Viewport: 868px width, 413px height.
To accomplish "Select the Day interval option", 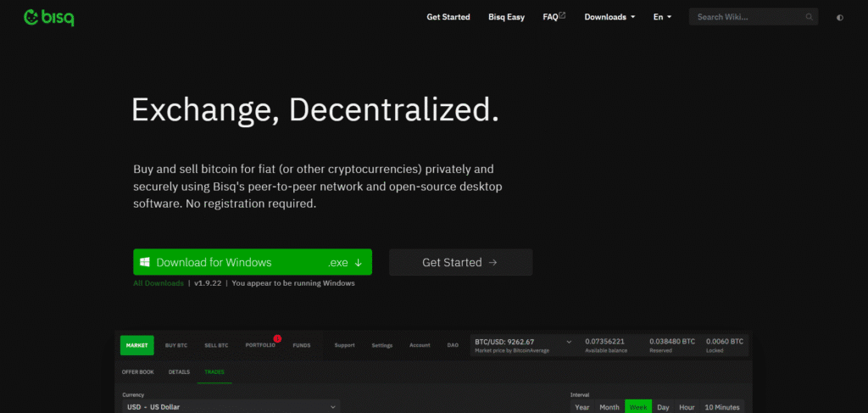I will pos(663,407).
